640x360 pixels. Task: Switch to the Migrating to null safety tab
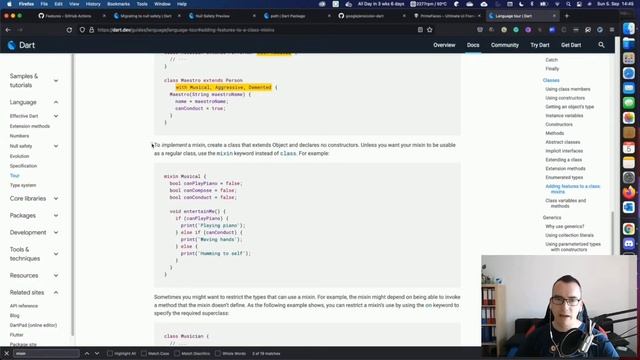pos(146,16)
